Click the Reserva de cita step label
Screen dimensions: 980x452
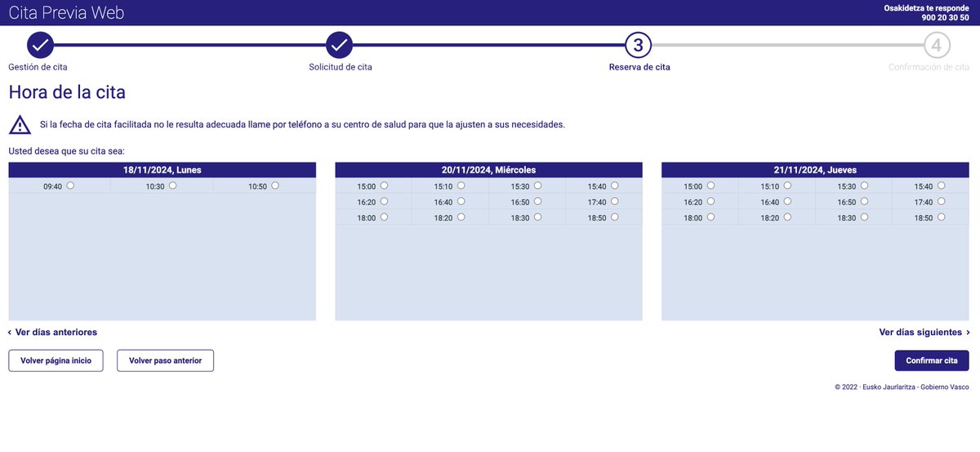tap(639, 67)
